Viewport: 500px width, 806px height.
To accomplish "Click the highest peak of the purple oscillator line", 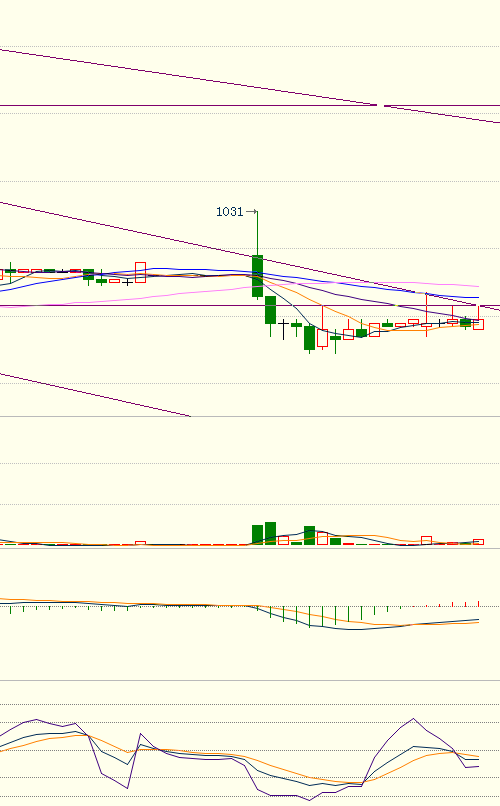I will (413, 719).
